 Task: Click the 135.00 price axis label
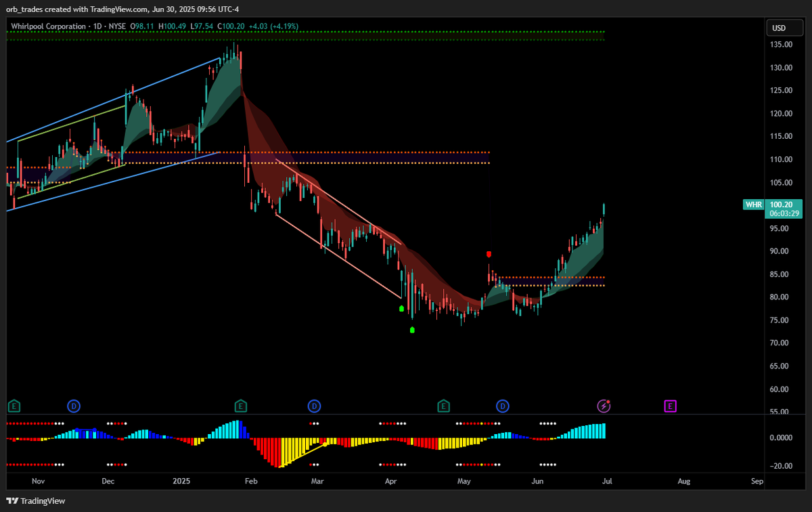tap(781, 45)
